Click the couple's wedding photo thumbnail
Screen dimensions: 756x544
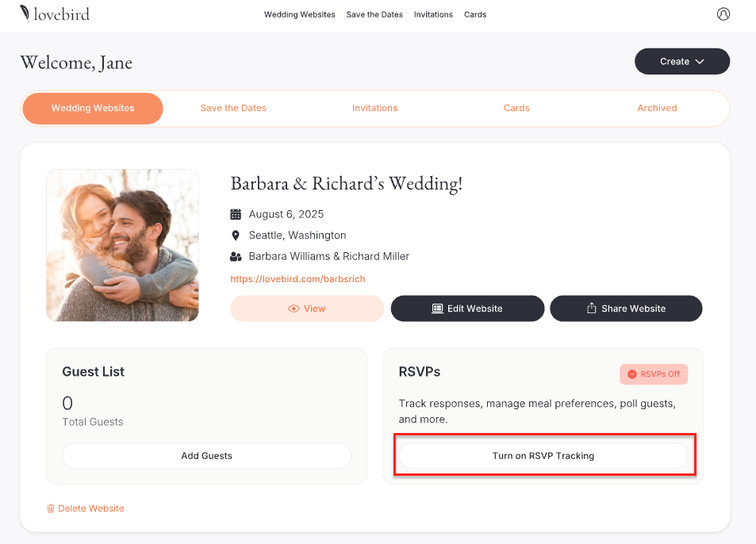(122, 245)
